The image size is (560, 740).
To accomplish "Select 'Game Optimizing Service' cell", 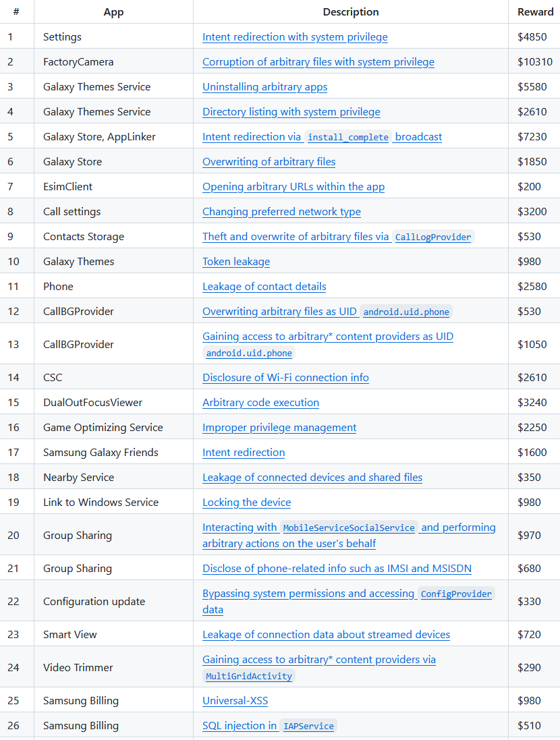I will (114, 428).
